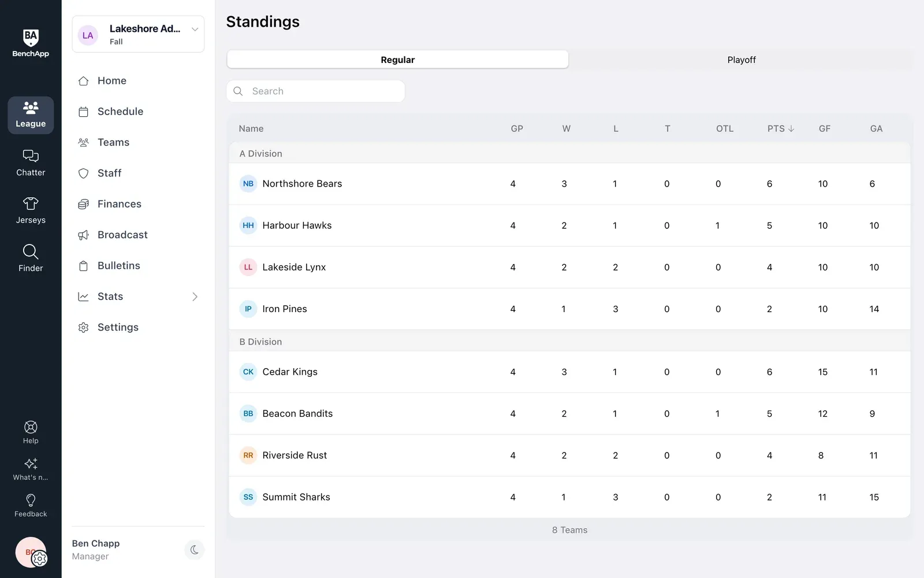The width and height of the screenshot is (924, 578).
Task: Switch to the Playoff standings tab
Action: click(x=741, y=60)
